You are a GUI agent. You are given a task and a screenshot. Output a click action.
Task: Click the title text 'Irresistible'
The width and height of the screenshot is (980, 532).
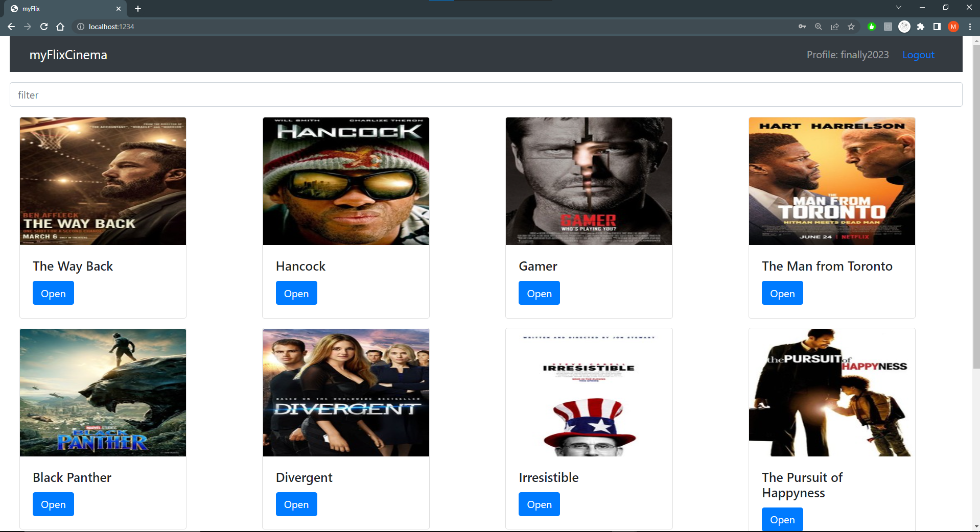(x=549, y=477)
